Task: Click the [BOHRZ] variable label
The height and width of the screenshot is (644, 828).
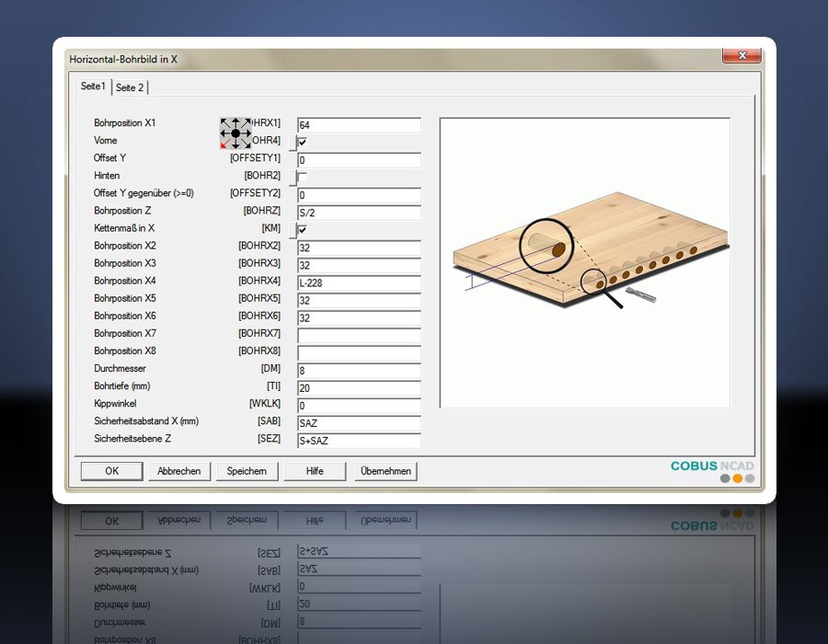Action: point(262,211)
